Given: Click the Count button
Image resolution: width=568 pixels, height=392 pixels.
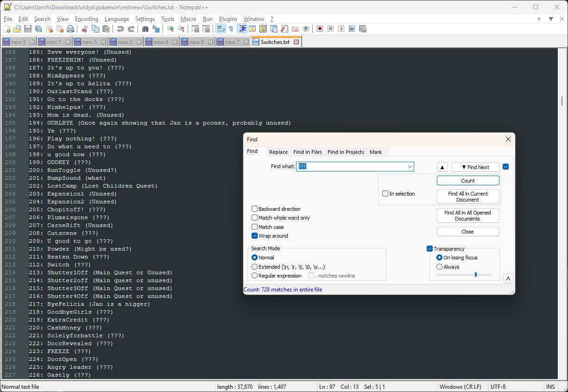Looking at the screenshot, I should pyautogui.click(x=468, y=181).
